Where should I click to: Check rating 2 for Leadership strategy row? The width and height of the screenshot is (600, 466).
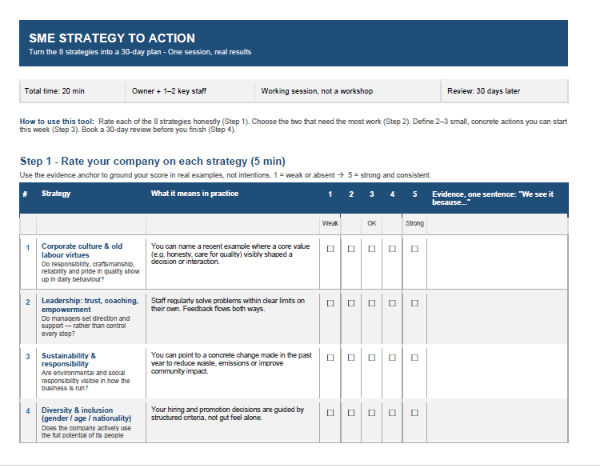pos(351,303)
